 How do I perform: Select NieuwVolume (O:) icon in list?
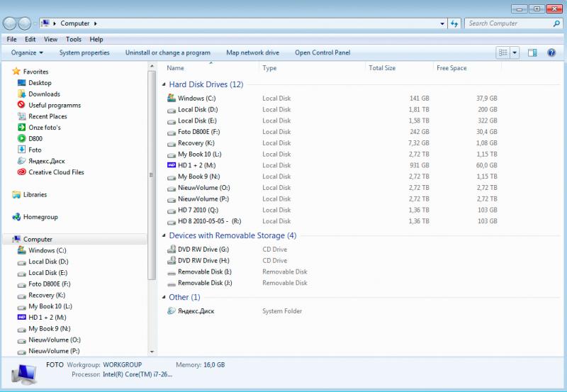tap(172, 189)
